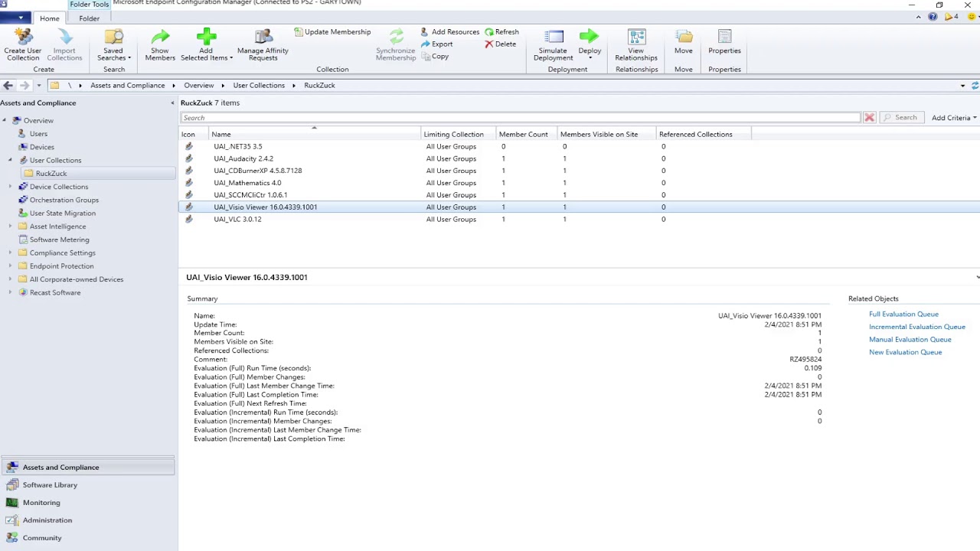Click the Deploy green arrow icon
The image size is (980, 551).
pyautogui.click(x=589, y=36)
